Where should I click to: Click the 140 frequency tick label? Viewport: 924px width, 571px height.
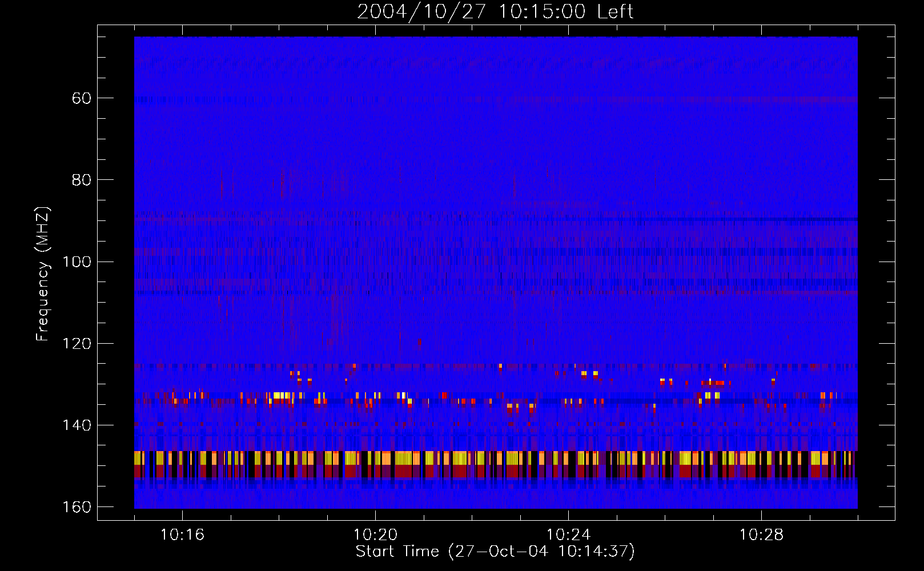coord(77,425)
